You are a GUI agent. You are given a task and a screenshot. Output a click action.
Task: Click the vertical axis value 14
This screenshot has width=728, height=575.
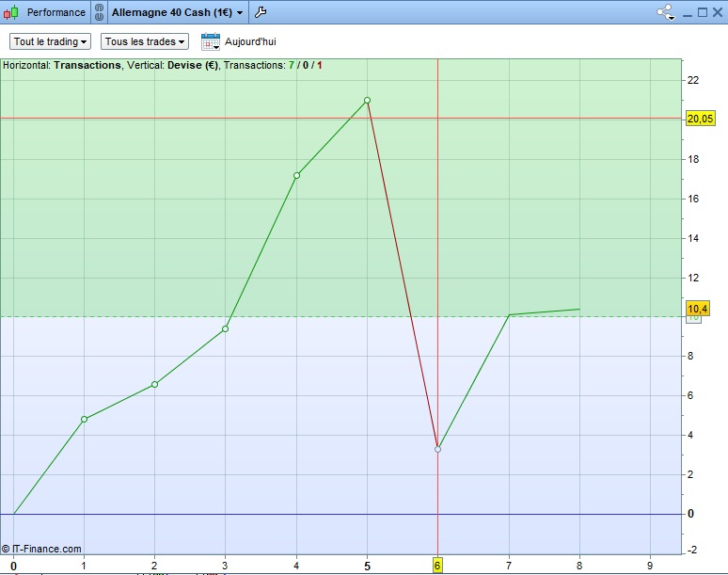coord(692,238)
